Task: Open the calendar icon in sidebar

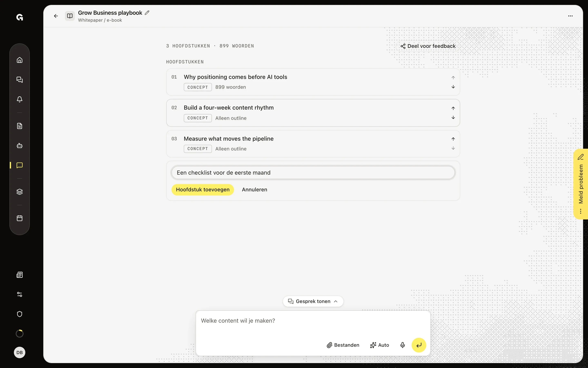Action: [20, 218]
